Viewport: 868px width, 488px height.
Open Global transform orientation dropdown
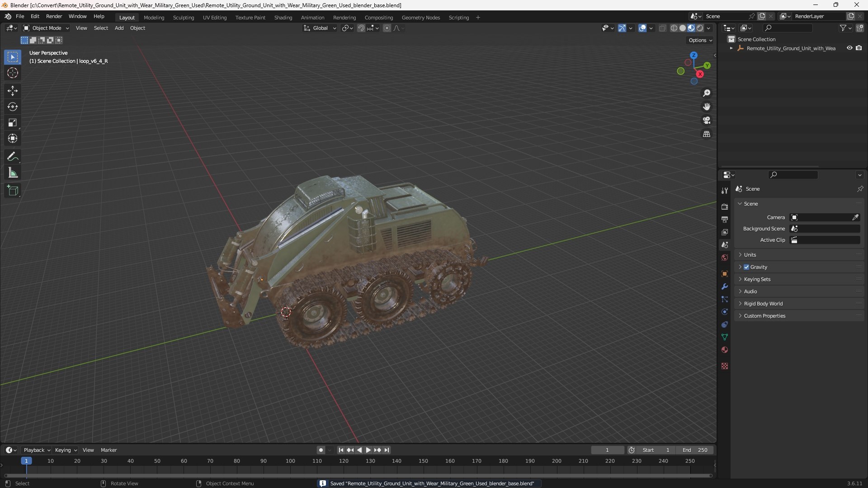(x=320, y=28)
